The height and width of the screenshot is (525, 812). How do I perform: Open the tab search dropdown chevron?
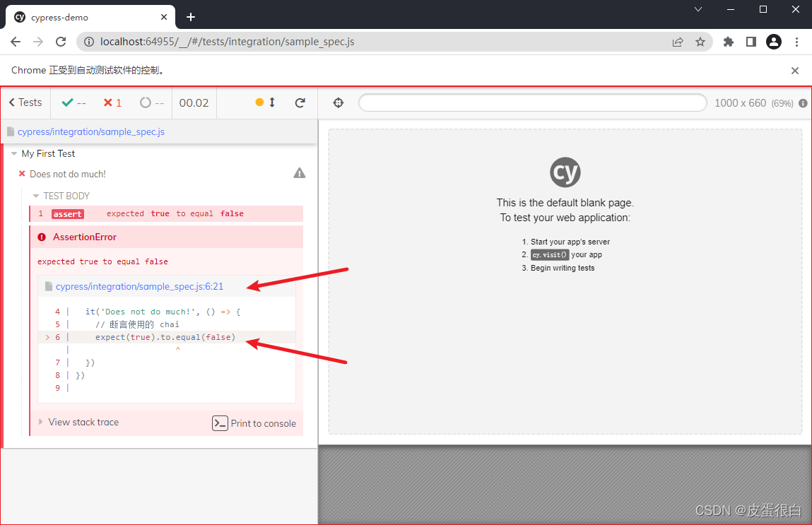click(698, 9)
